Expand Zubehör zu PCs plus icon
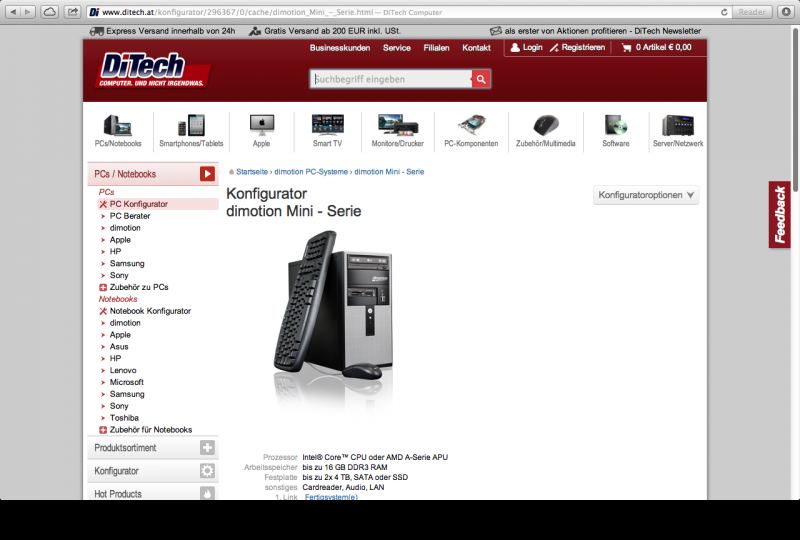Screen dimensions: 800x540 (103, 287)
